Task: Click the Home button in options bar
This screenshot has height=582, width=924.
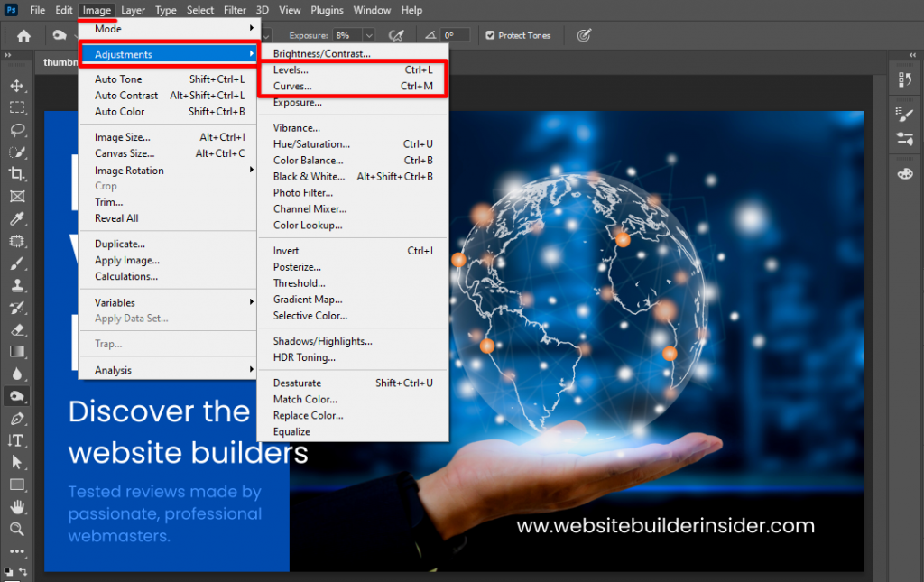Action: click(x=23, y=35)
